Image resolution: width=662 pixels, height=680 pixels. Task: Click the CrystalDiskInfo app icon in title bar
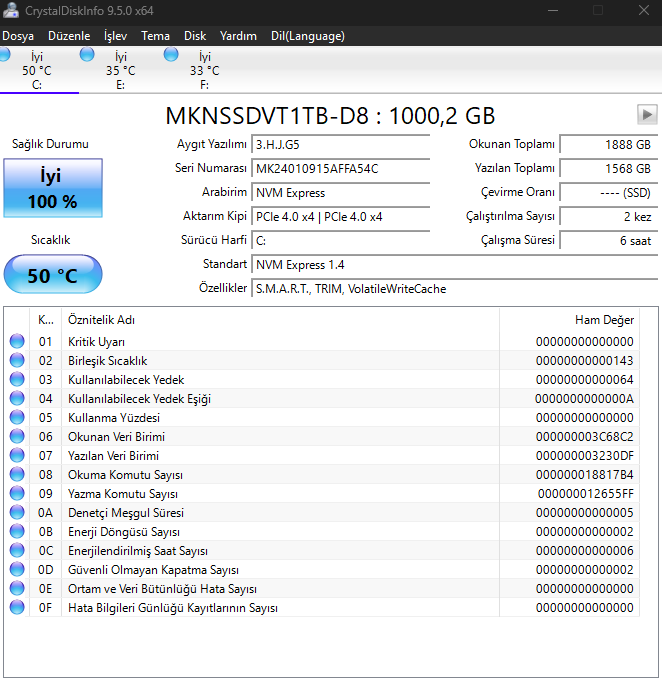(9, 11)
